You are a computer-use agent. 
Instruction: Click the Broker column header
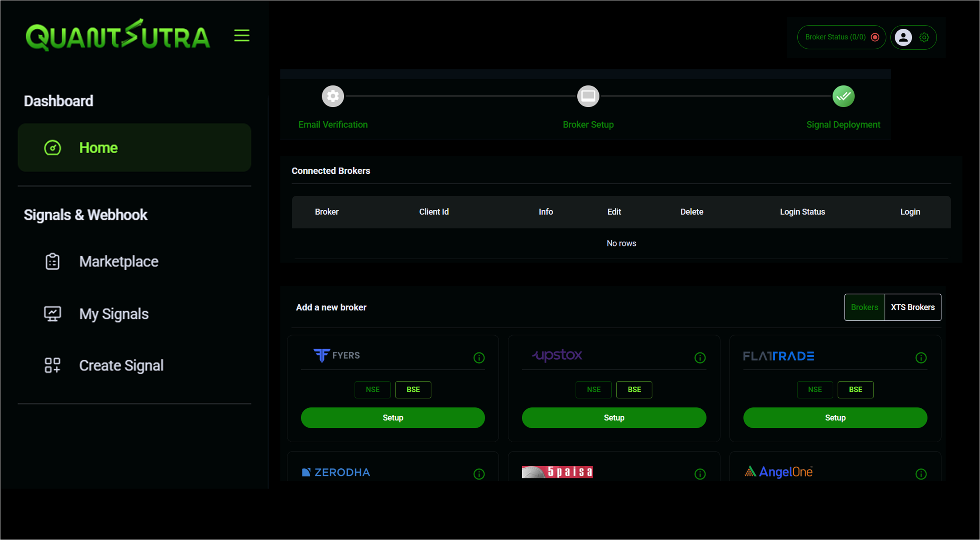coord(327,212)
